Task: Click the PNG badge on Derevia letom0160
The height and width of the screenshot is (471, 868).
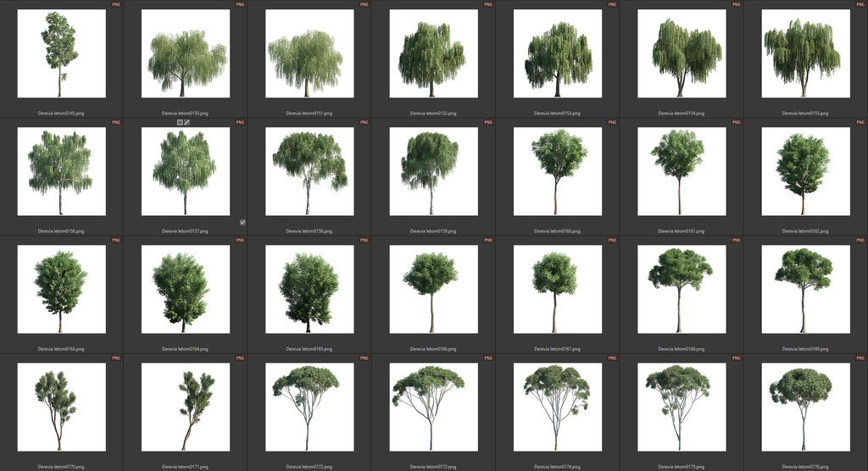Action: [x=612, y=122]
